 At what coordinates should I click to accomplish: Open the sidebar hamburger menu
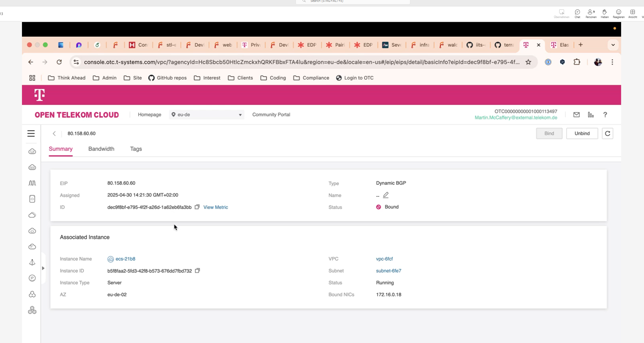coord(31,133)
